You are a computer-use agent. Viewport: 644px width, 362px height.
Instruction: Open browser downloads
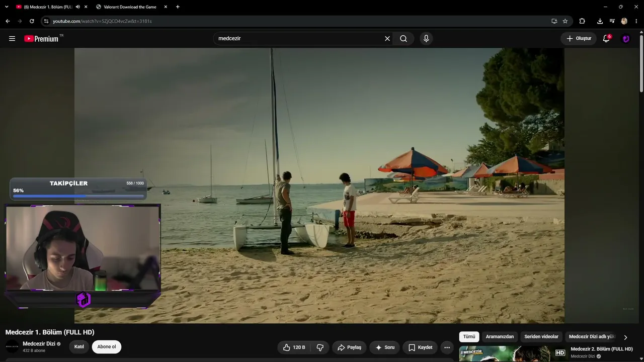pyautogui.click(x=600, y=21)
